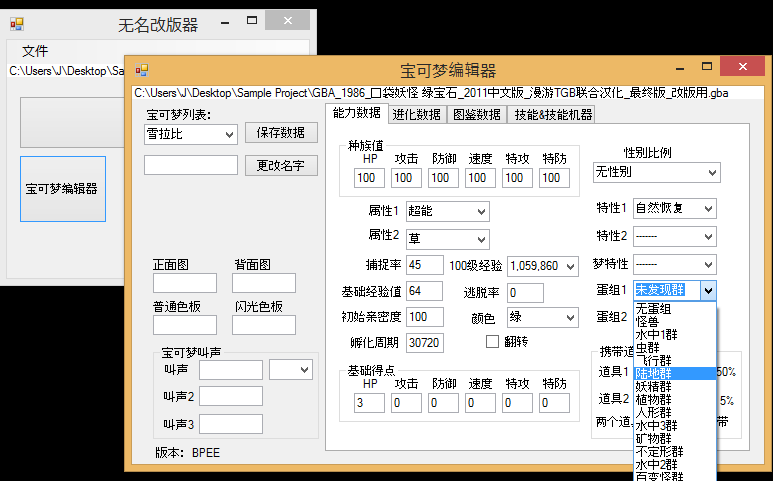Screen dimensions: 773x481
Task: Click the 捕捉率 field with 45
Action: tap(425, 265)
